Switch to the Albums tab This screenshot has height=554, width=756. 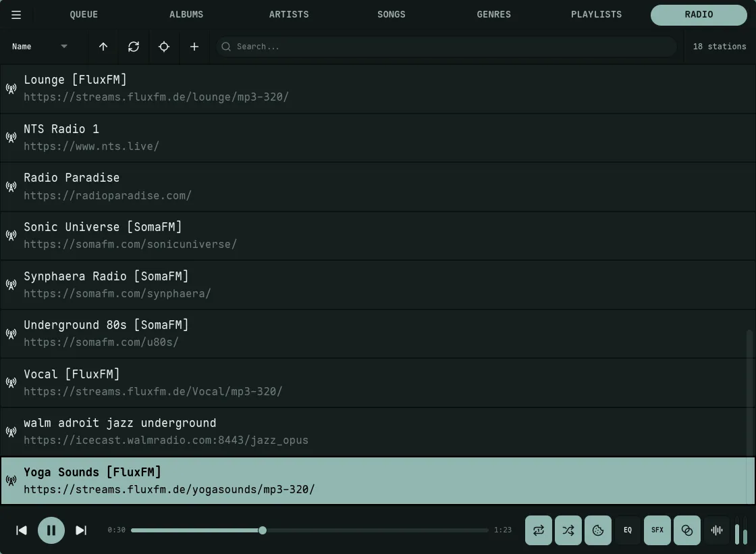186,14
